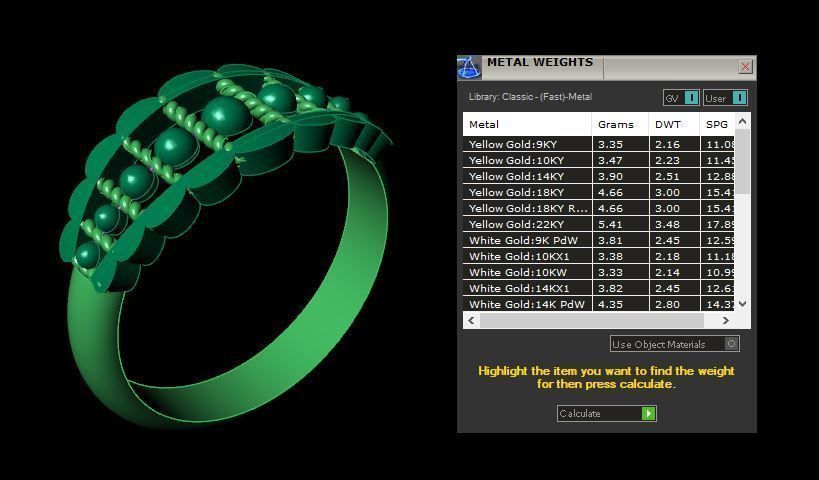819x480 pixels.
Task: Click the 2.14 DWT value
Action: (668, 272)
